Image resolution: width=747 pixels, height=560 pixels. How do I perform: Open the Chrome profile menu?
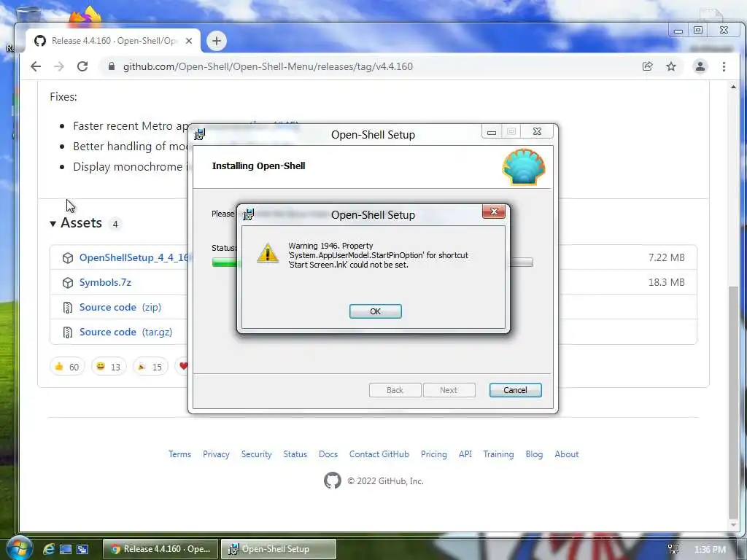click(x=700, y=66)
